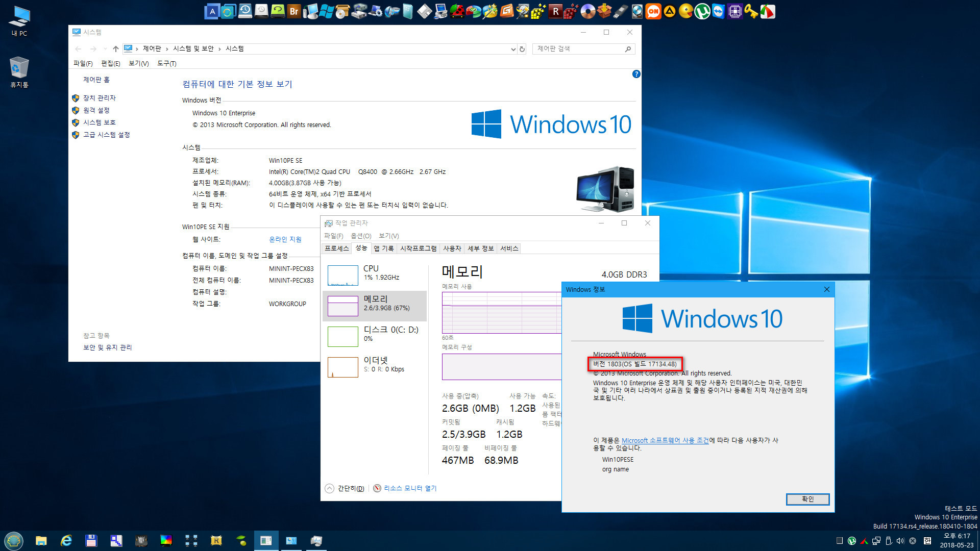Select the CPU performance graph item

click(x=375, y=275)
